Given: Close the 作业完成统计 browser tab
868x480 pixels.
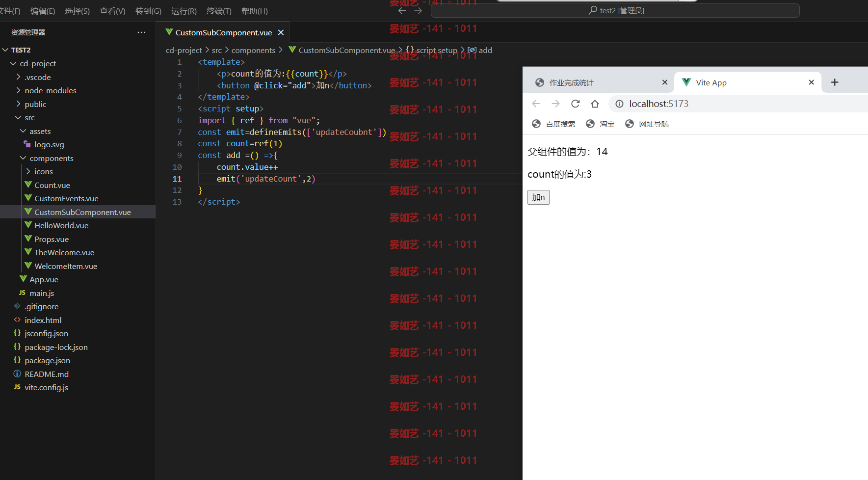Looking at the screenshot, I should coord(664,82).
